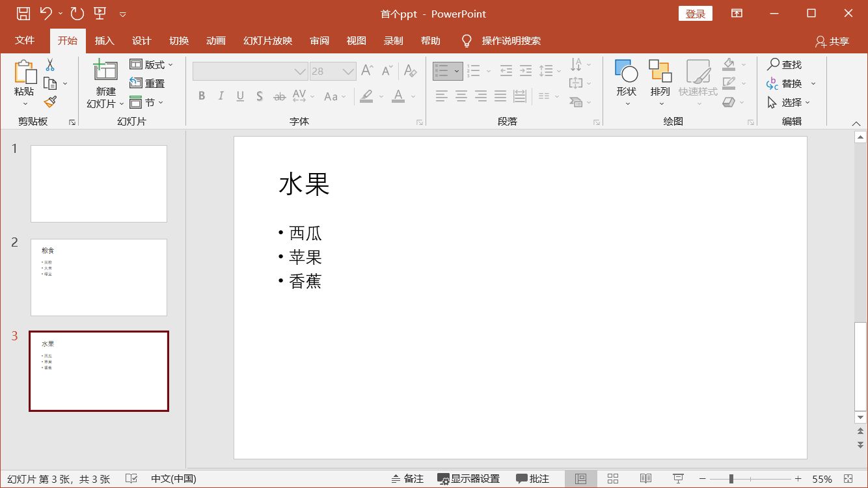The width and height of the screenshot is (868, 488).
Task: Click the Share button
Action: coord(832,41)
